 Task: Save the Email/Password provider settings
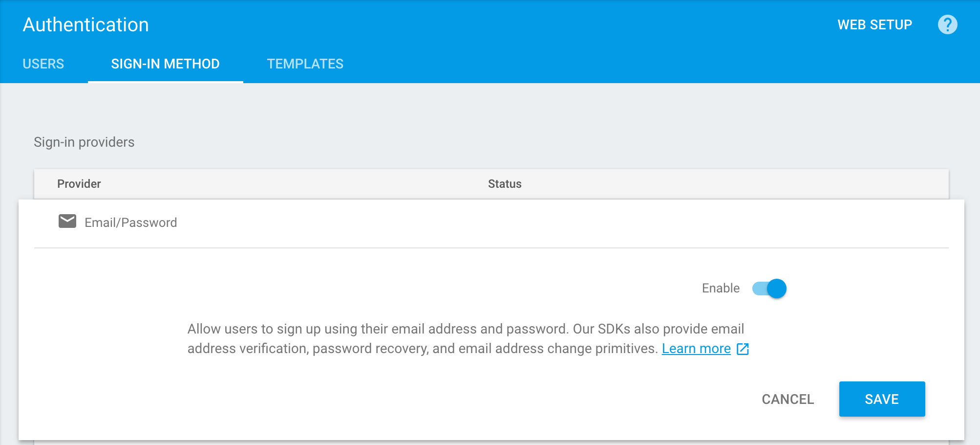point(882,399)
